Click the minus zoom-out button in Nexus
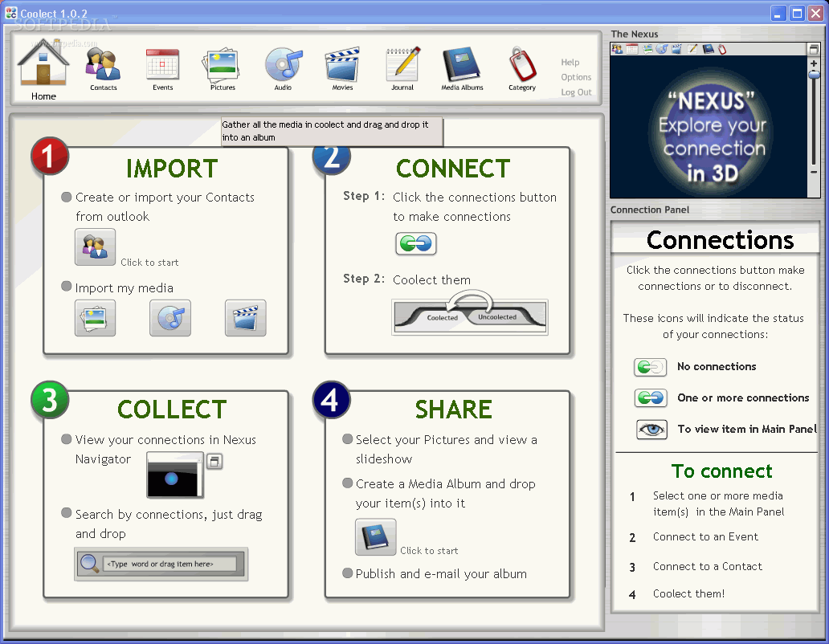829x644 pixels. click(x=814, y=172)
